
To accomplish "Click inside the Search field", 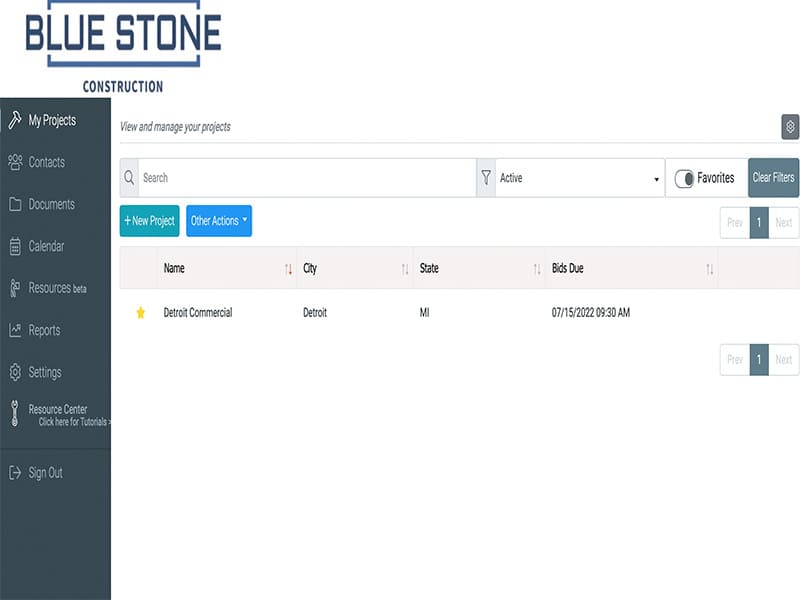I will (x=305, y=178).
